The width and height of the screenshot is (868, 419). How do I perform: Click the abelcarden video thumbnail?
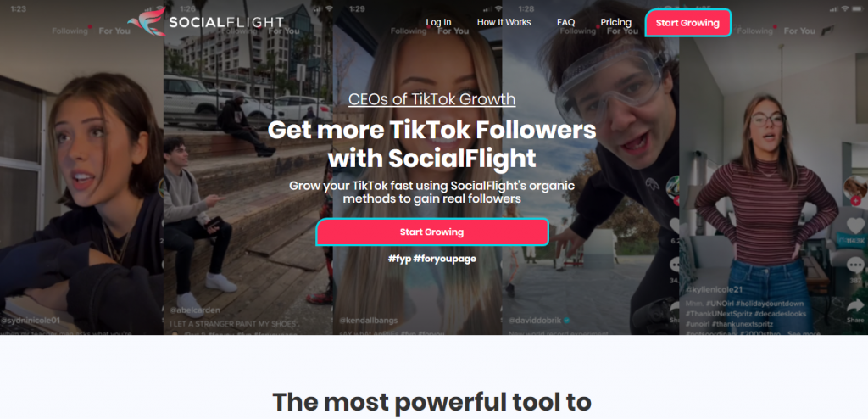pos(248,167)
